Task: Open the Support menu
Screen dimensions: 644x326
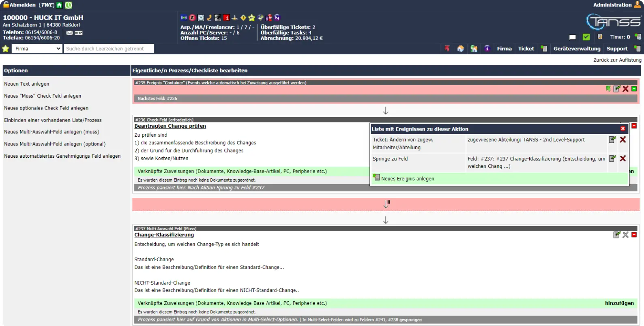Action: pyautogui.click(x=617, y=49)
